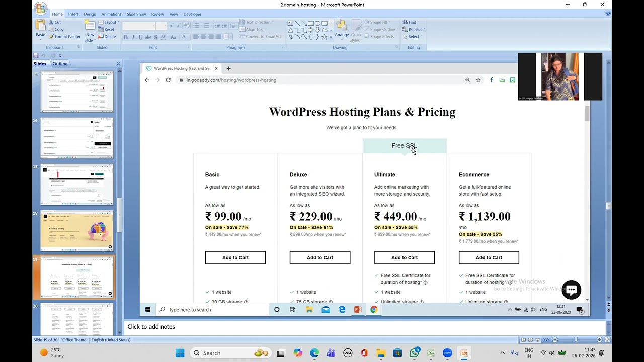644x362 pixels.
Task: Insert a New Slide
Action: 90,31
